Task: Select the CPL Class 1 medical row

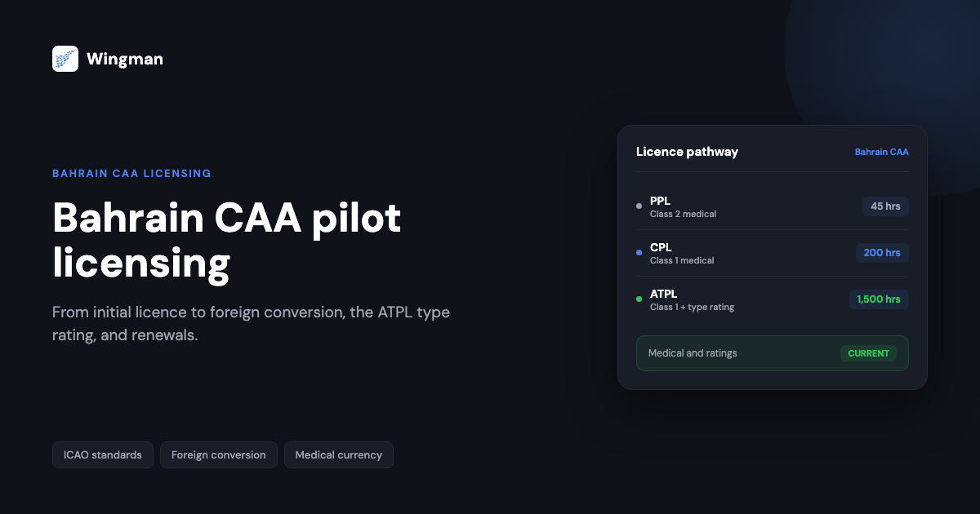Action: pyautogui.click(x=773, y=253)
